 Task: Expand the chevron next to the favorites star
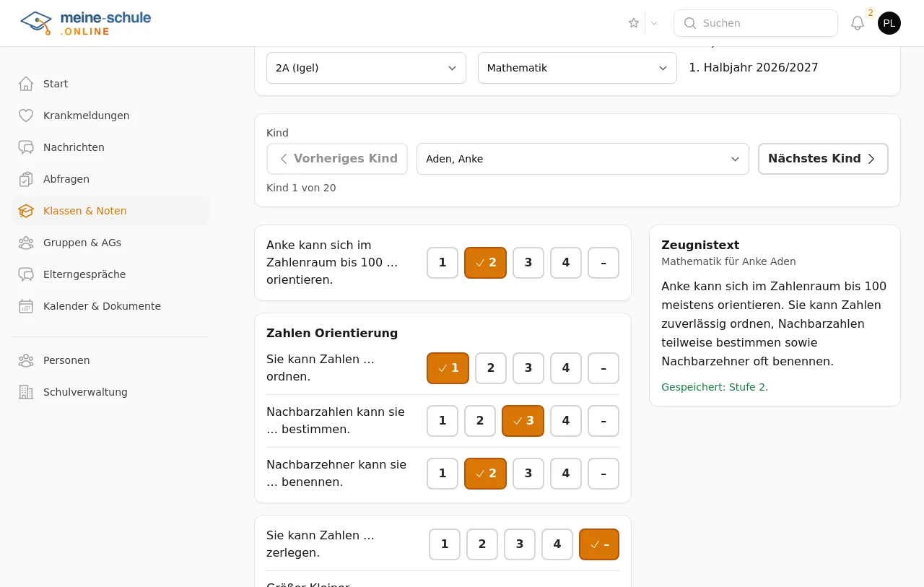tap(654, 23)
